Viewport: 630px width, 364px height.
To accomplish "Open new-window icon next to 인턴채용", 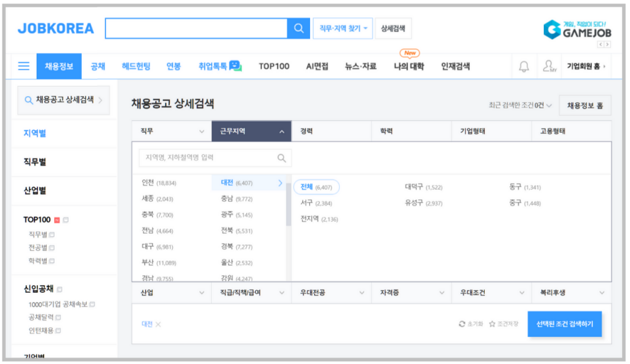I will 58,331.
